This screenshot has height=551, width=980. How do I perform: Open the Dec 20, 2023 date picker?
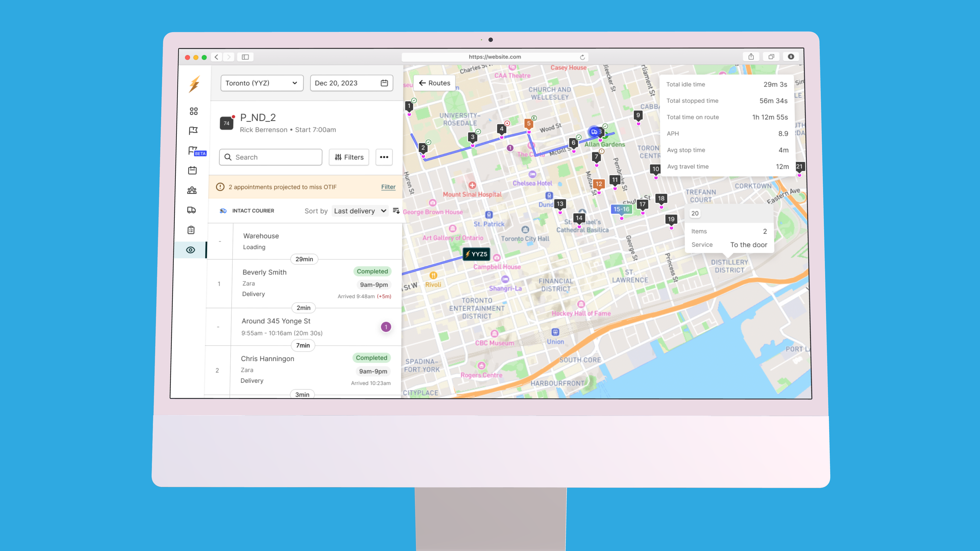point(351,83)
